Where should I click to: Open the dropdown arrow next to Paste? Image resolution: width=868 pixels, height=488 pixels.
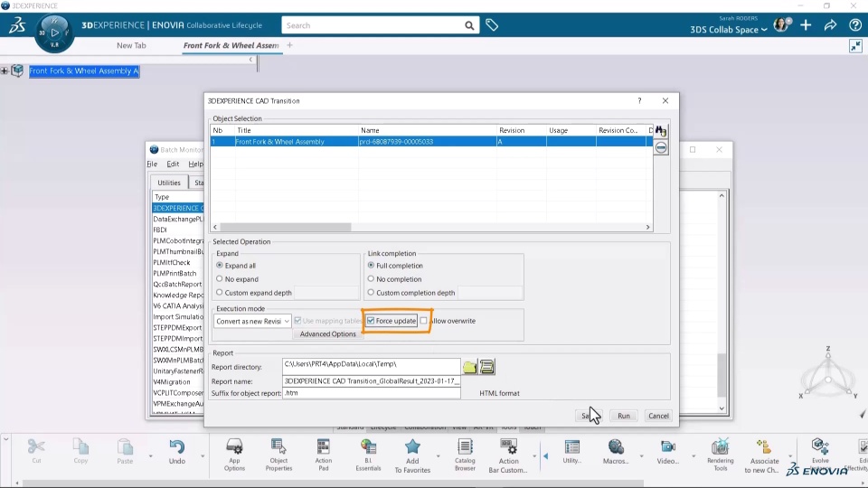(x=151, y=455)
